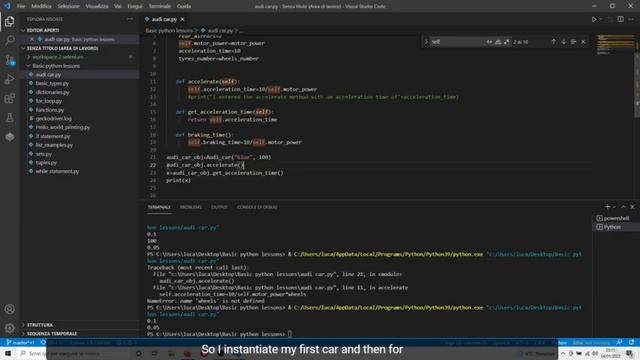Open the Testing flask view
The height and width of the screenshot is (360, 640).
[9, 118]
